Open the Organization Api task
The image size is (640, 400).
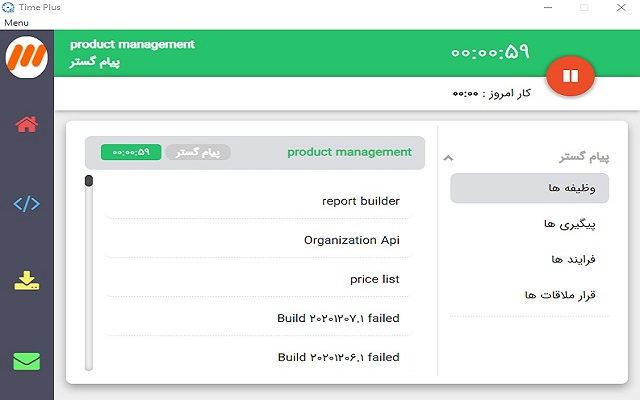pos(351,240)
